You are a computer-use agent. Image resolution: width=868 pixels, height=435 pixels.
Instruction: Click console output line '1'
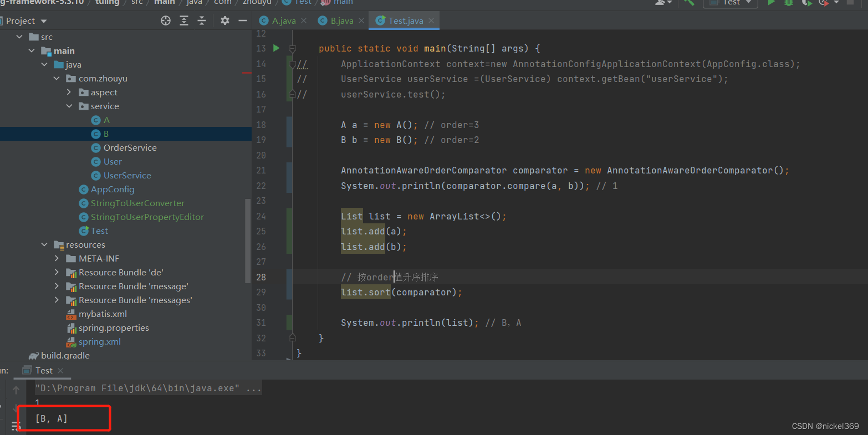pos(37,403)
